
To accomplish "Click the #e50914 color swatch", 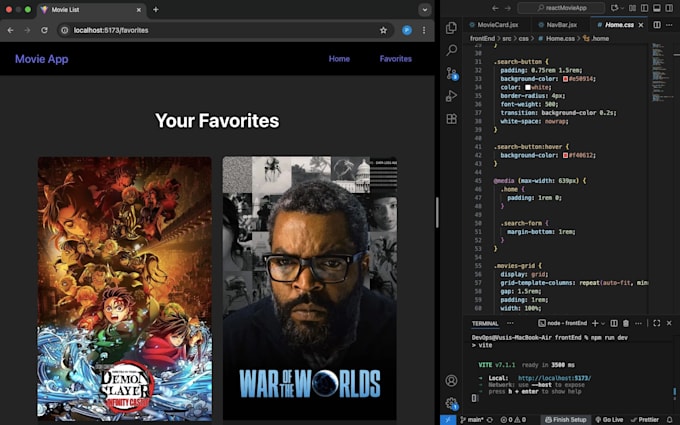I will coord(566,79).
